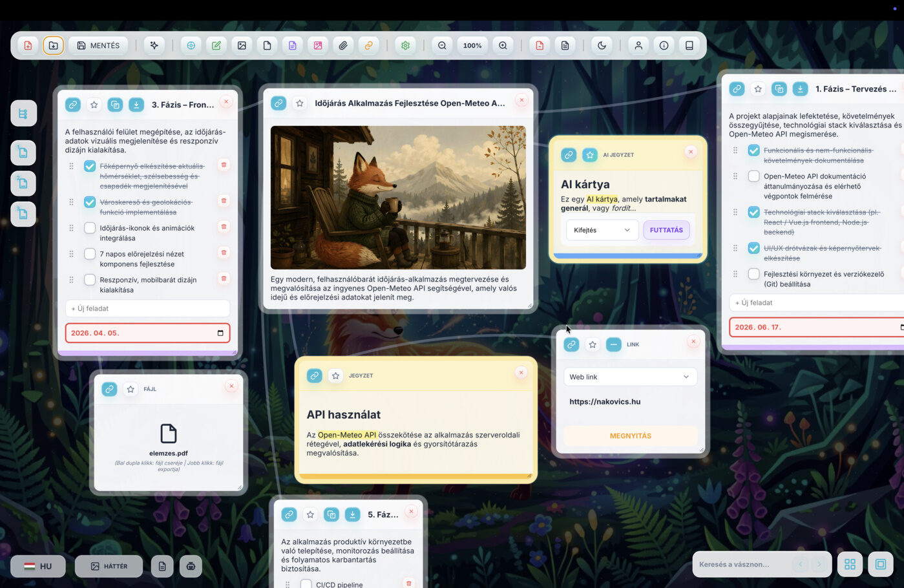This screenshot has width=904, height=588.
Task: Toggle the star on the AI jegyzet card
Action: click(590, 155)
